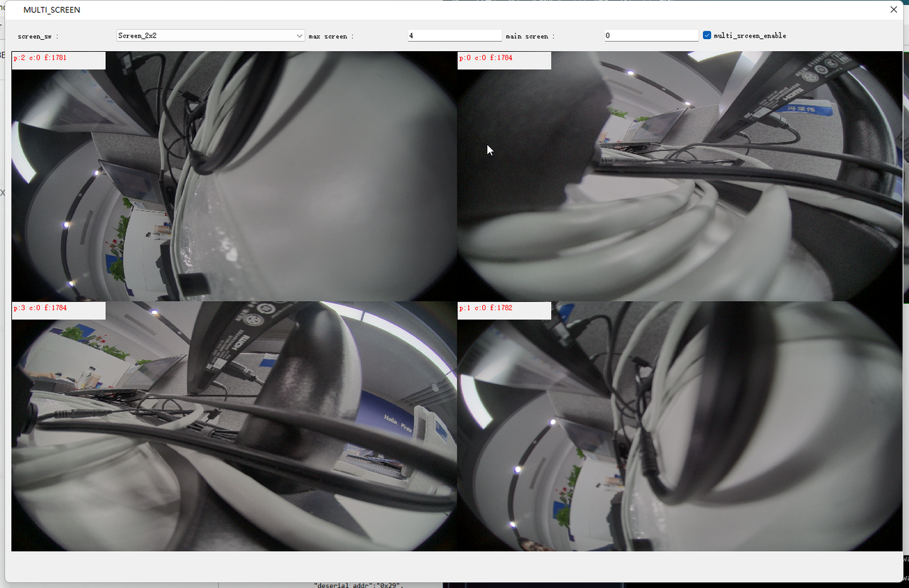The height and width of the screenshot is (588, 909).
Task: Select the p:0 camera view
Action: 680,185
